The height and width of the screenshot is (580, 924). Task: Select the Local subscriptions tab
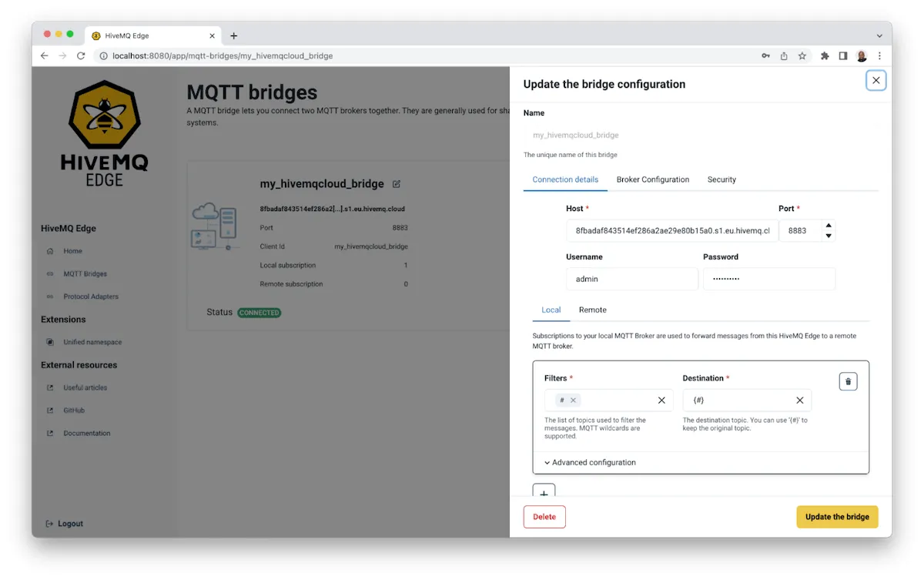[551, 310]
